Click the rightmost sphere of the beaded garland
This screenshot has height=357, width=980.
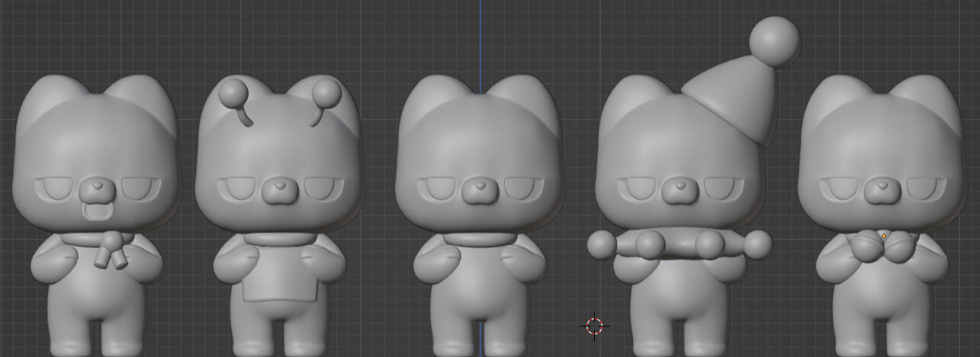pyautogui.click(x=757, y=244)
